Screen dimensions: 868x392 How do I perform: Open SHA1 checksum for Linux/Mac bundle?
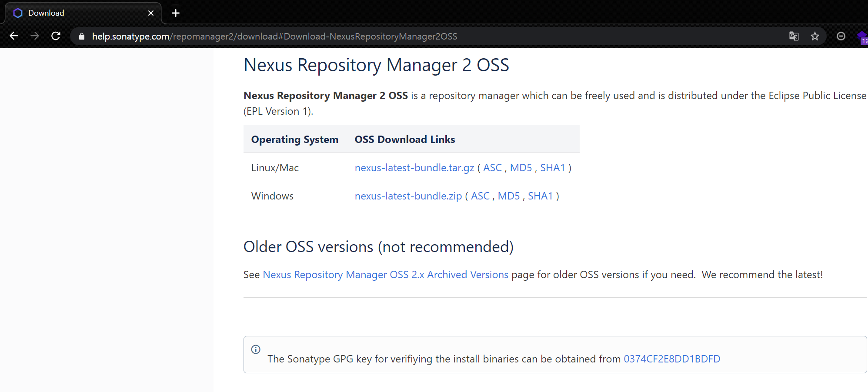(553, 168)
